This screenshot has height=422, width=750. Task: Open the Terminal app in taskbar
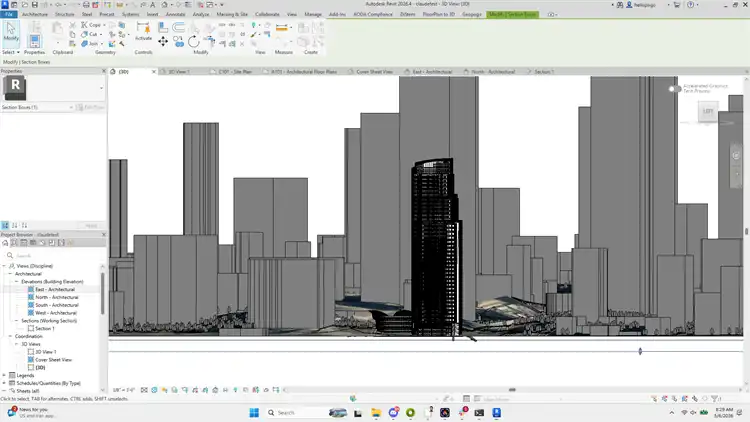(x=479, y=412)
